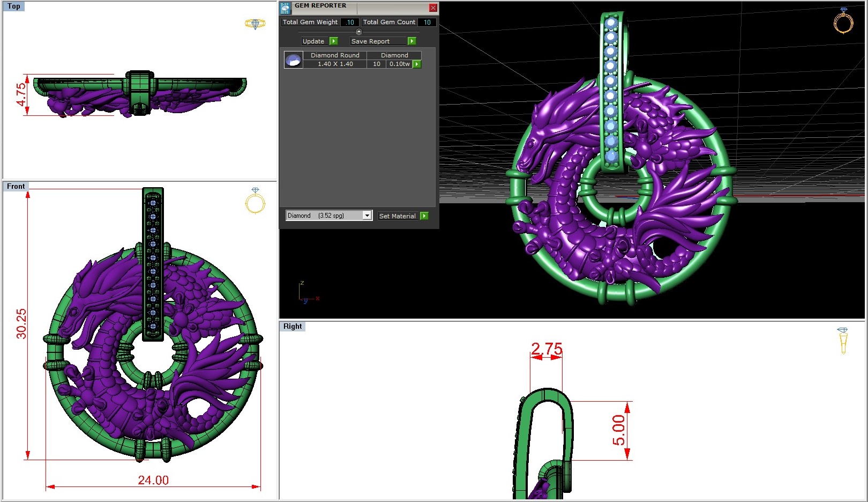
Task: Close the Gem Reporter panel
Action: point(433,8)
